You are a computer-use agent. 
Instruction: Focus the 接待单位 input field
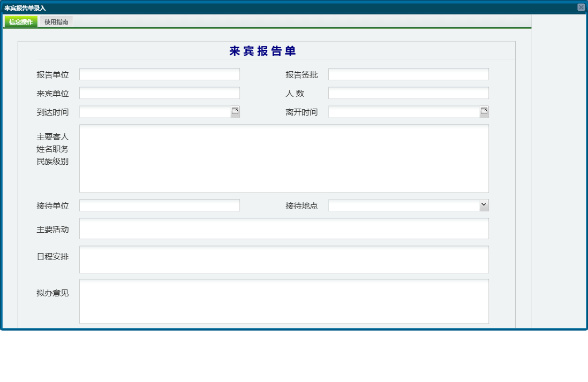tap(160, 205)
